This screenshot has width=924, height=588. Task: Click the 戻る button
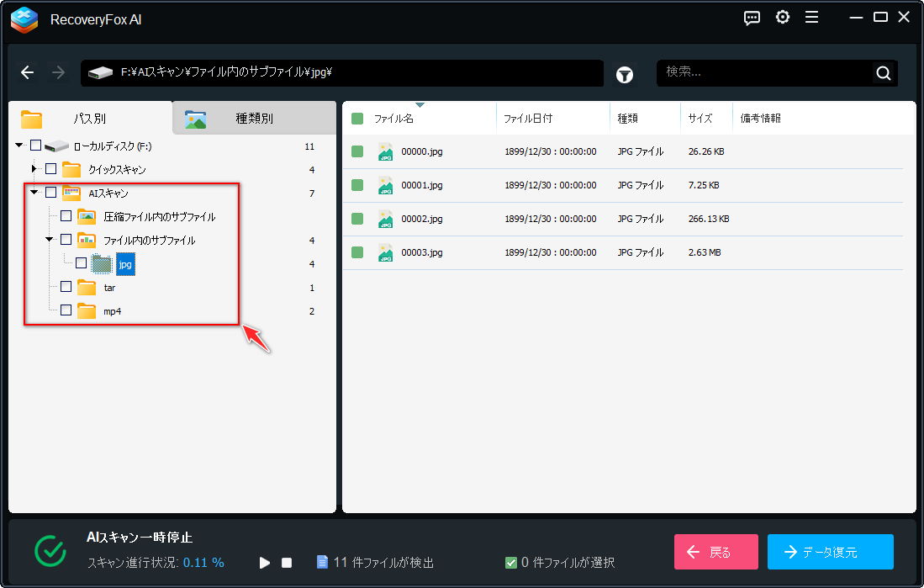[715, 552]
